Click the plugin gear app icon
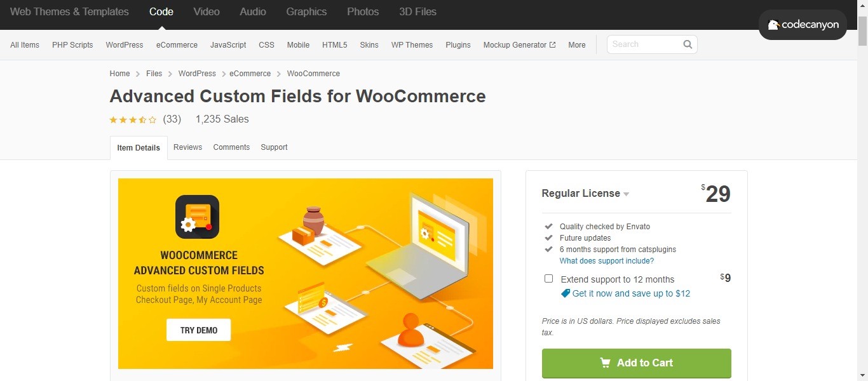 [198, 217]
